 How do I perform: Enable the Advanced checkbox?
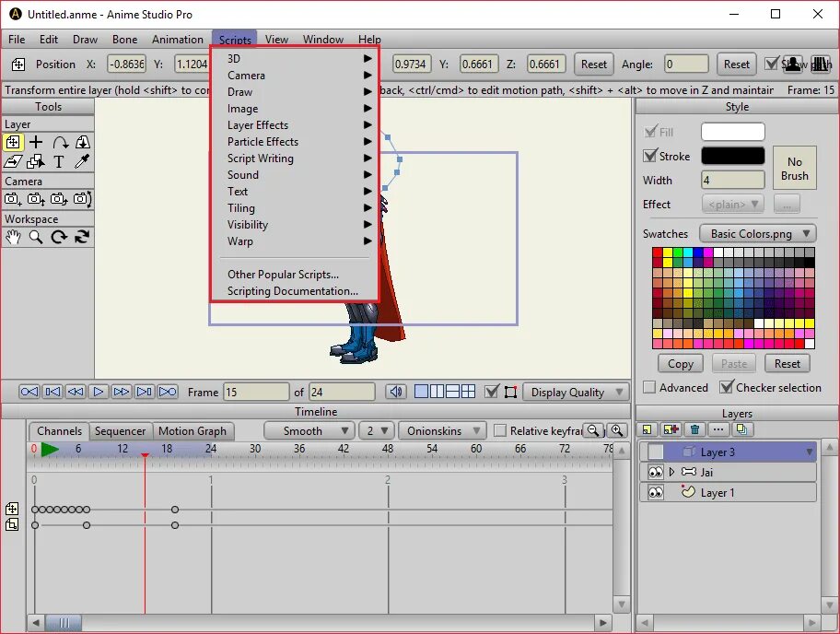click(x=649, y=387)
